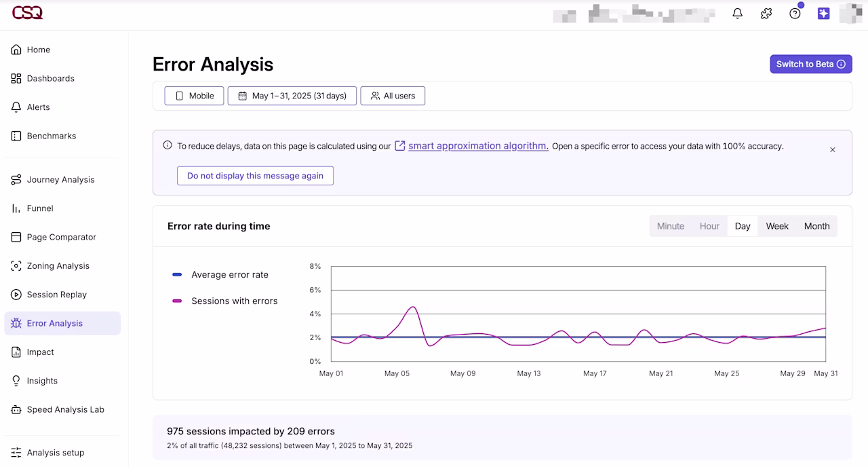Open the AI sparkle assistant icon
This screenshot has height=467, width=868.
click(x=823, y=13)
